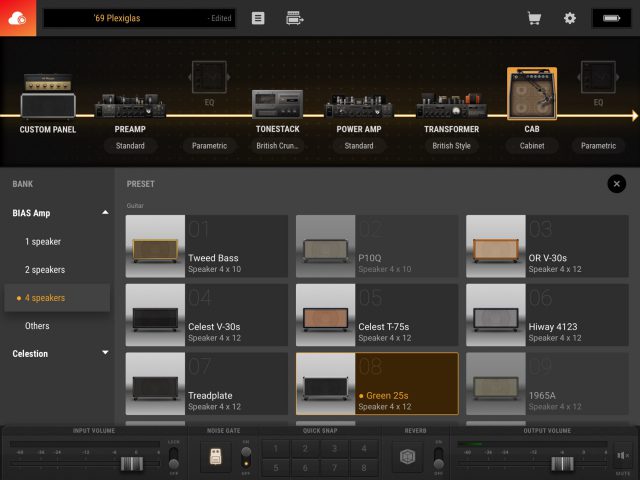Toggle the noise gate on/off switch
This screenshot has height=480, width=640.
pos(246,457)
